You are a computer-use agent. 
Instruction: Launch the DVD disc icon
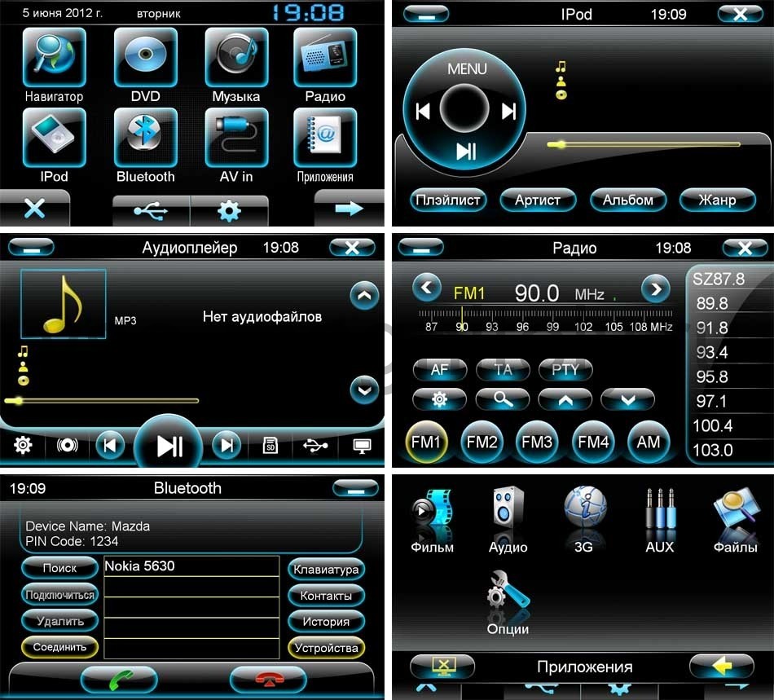(145, 58)
